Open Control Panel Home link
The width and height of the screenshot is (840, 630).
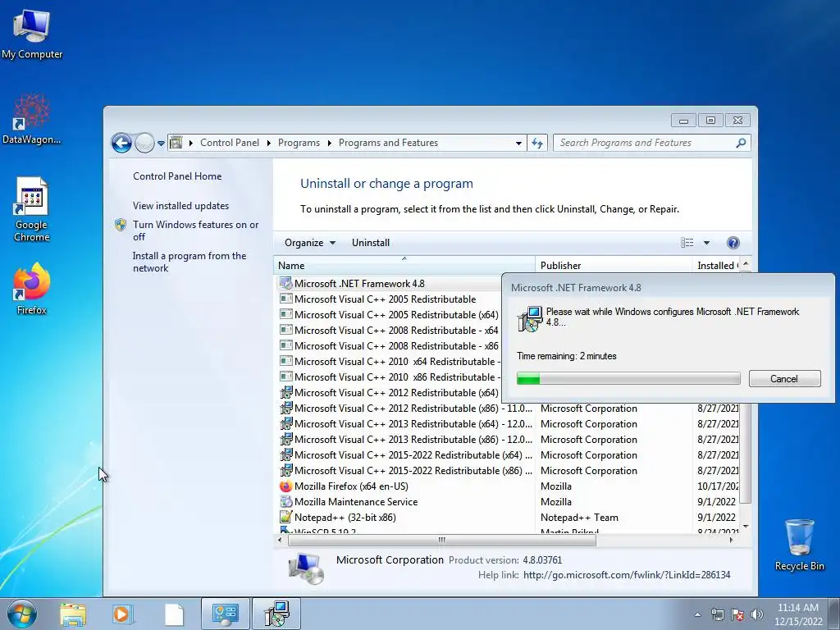(x=177, y=176)
